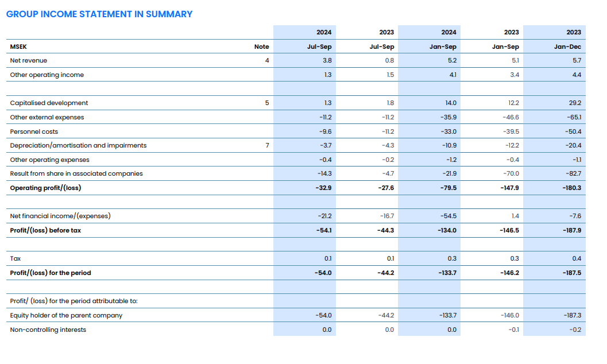Select the Net financial income/(expenses) label
Image resolution: width=607 pixels, height=364 pixels.
tap(60, 216)
